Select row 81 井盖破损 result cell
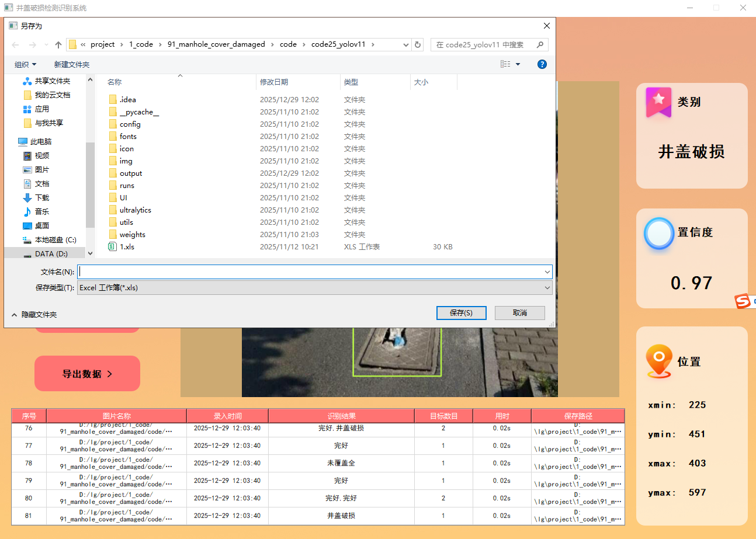 pyautogui.click(x=341, y=516)
